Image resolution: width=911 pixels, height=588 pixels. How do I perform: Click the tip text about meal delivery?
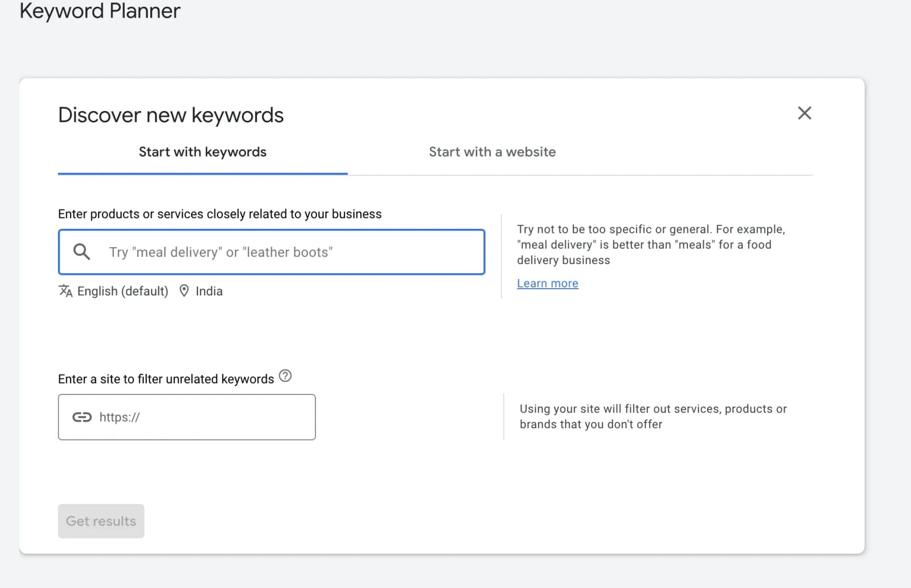point(651,245)
